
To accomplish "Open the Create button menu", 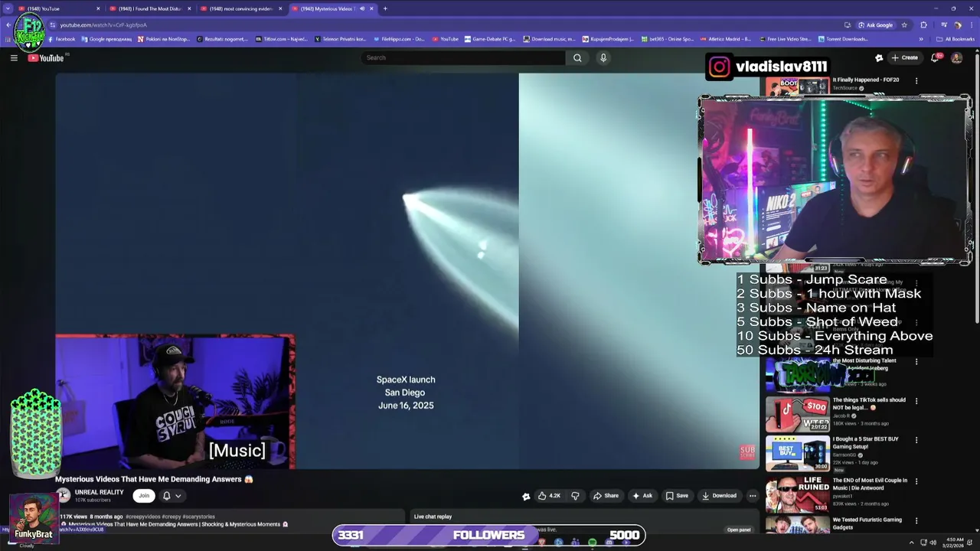I will coord(904,57).
